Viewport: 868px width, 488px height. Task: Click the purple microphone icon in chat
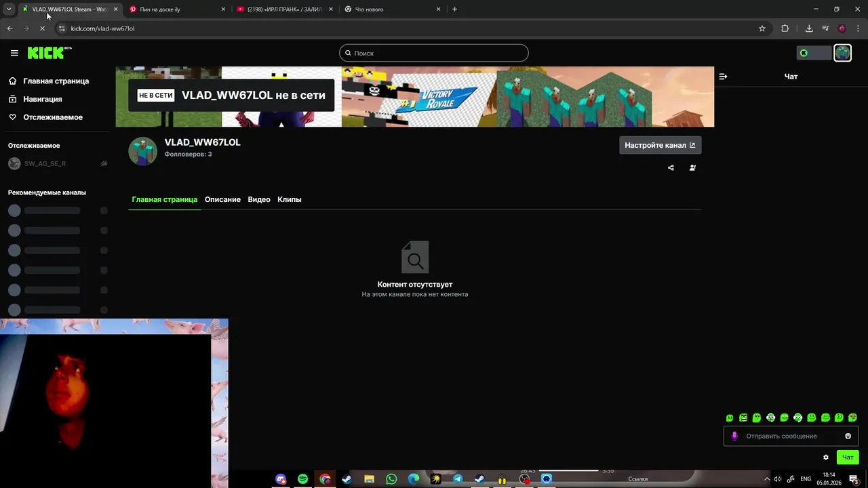click(x=734, y=436)
